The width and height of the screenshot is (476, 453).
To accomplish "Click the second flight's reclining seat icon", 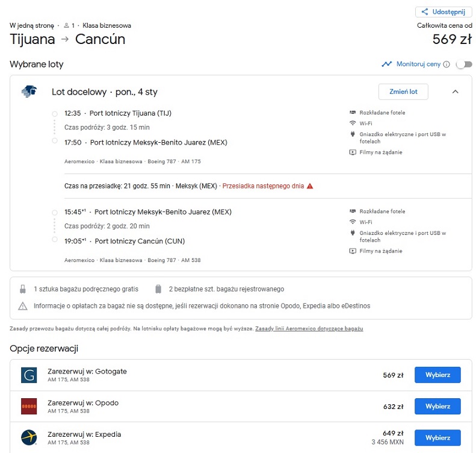I will 353,211.
